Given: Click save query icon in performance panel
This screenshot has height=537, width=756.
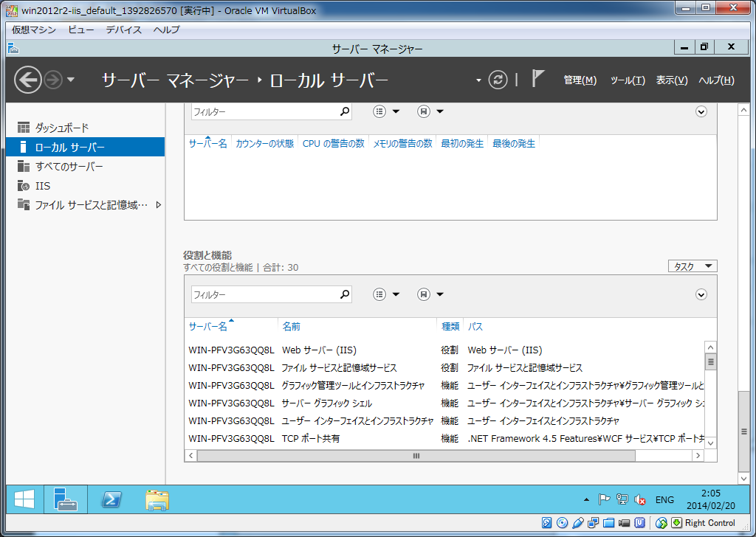Looking at the screenshot, I should point(423,111).
